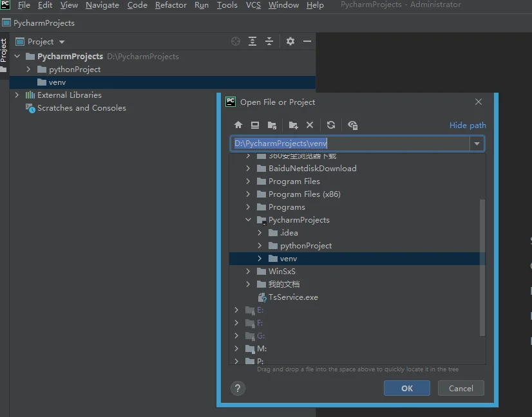Image resolution: width=532 pixels, height=417 pixels.
Task: Expand WinSxS folder arrow
Action: [x=248, y=271]
